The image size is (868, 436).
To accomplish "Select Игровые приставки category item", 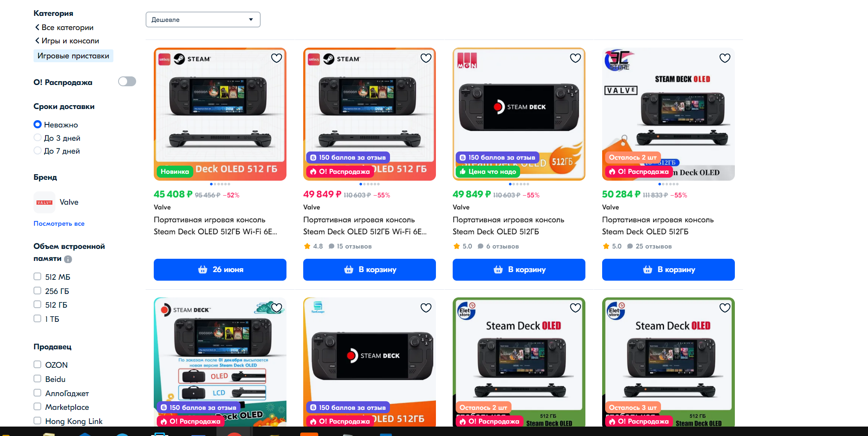I will [73, 56].
